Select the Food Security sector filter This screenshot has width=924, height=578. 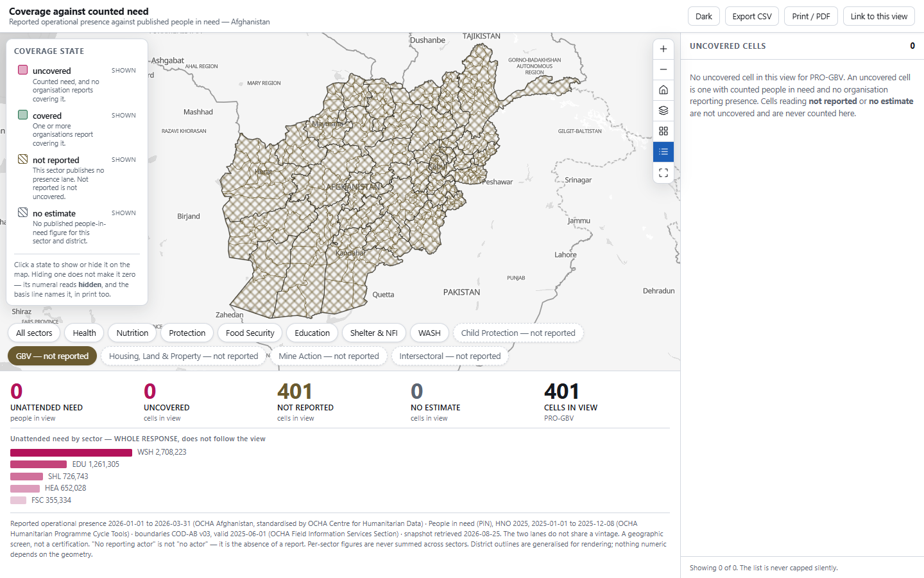tap(250, 333)
